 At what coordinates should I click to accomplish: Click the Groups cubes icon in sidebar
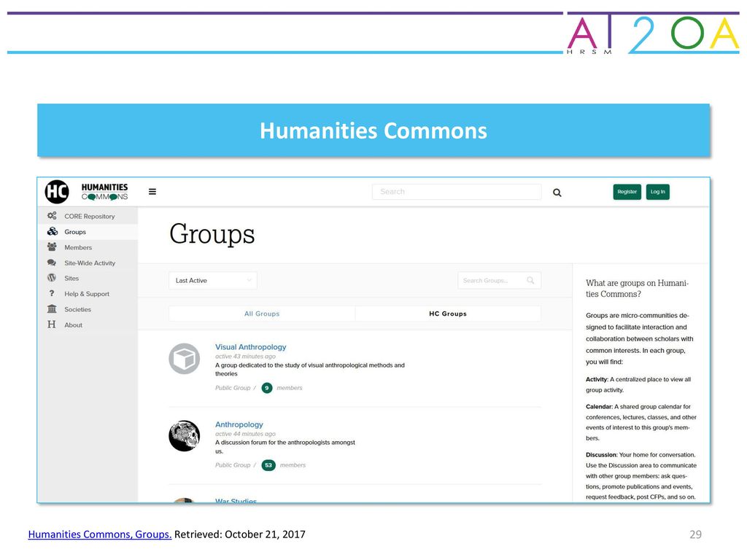[52, 231]
